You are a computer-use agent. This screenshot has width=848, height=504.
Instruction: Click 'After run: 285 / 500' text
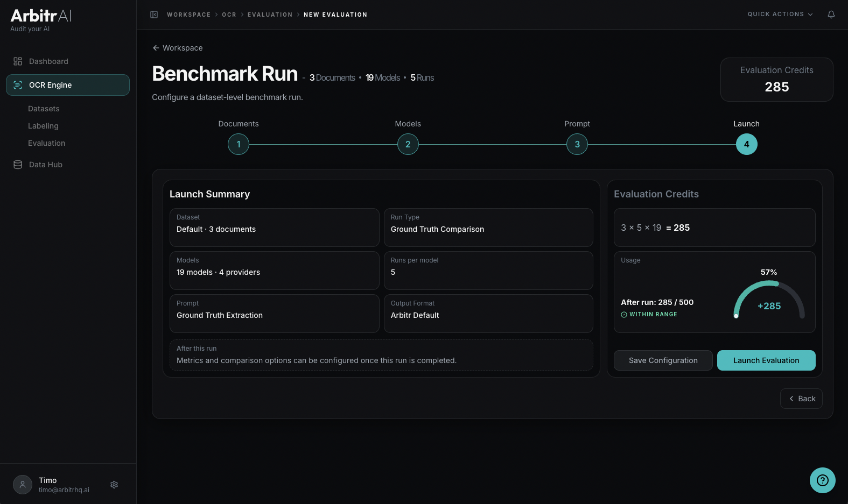[657, 302]
